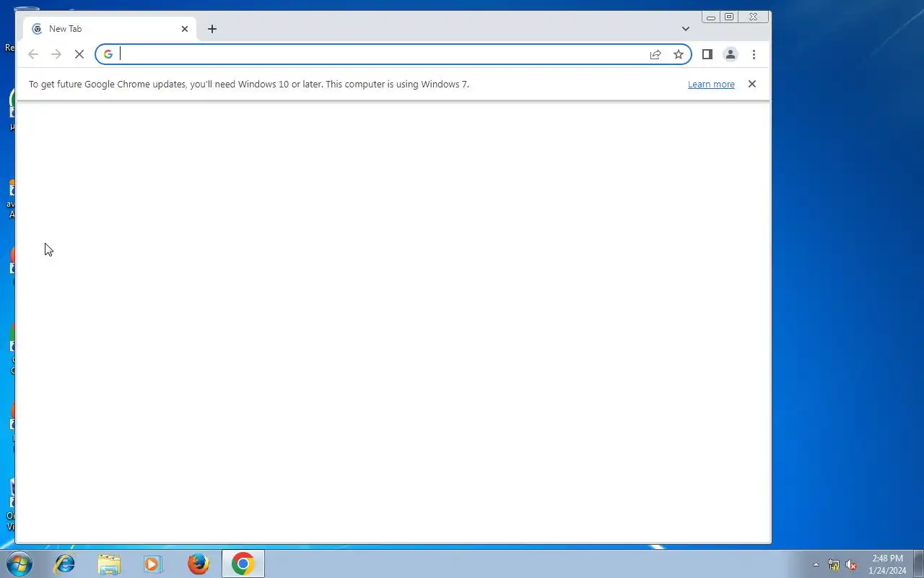Screen dimensions: 924x578
Task: Go back using the back arrow
Action: pos(33,54)
